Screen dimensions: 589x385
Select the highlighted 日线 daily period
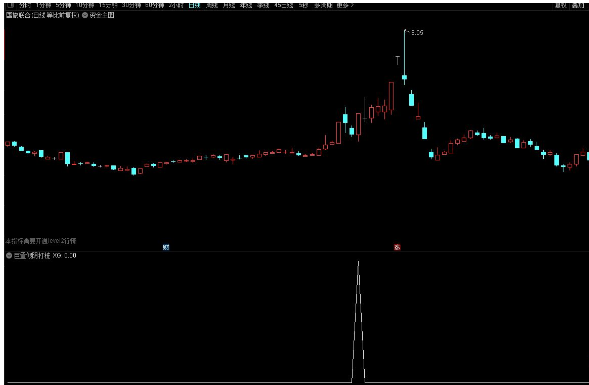click(x=194, y=6)
